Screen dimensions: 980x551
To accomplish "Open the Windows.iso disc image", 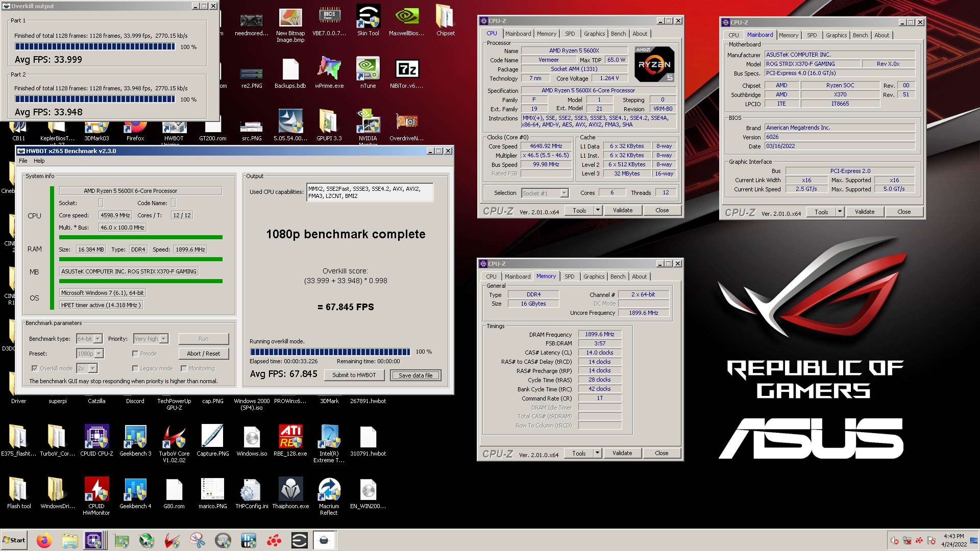I will click(252, 441).
